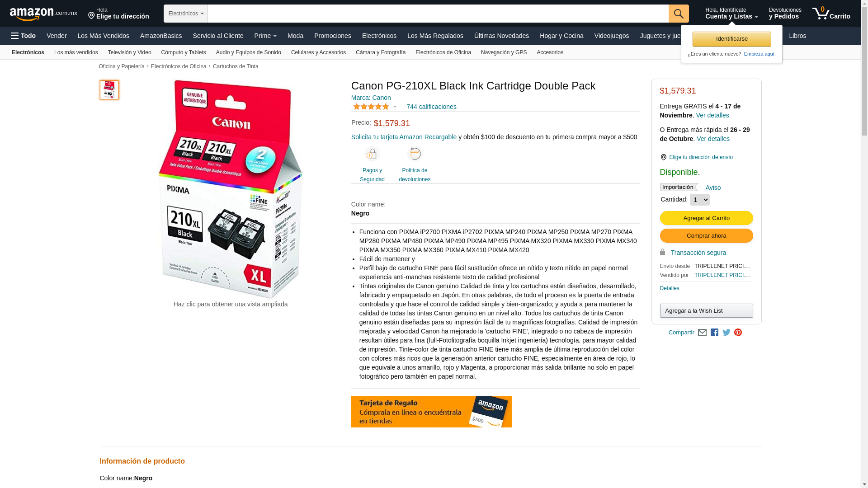Open the Cantidad quantity dropdown
Viewport: 868px width, 488px height.
pyautogui.click(x=699, y=200)
